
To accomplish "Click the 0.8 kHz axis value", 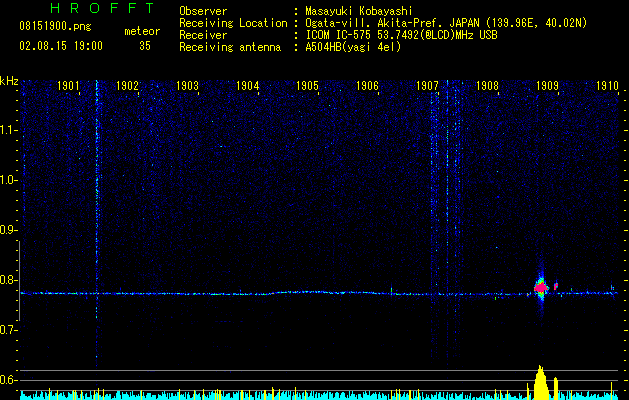I will [x=9, y=280].
